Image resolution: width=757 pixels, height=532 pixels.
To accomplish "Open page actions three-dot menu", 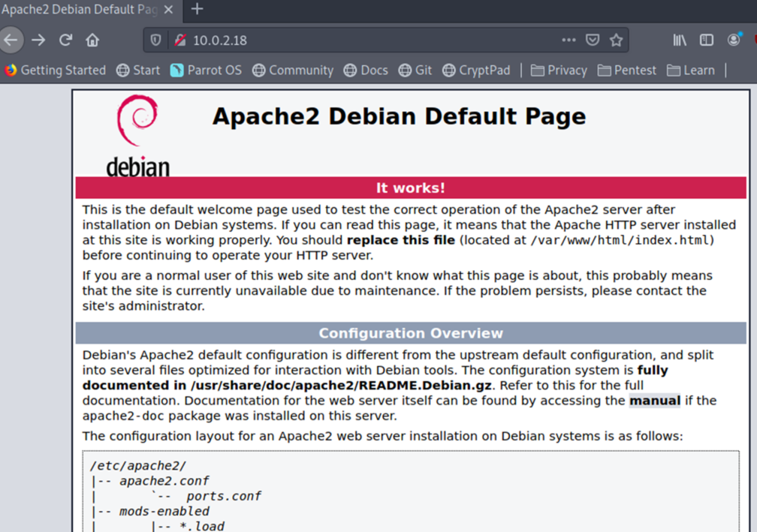I will pos(569,40).
